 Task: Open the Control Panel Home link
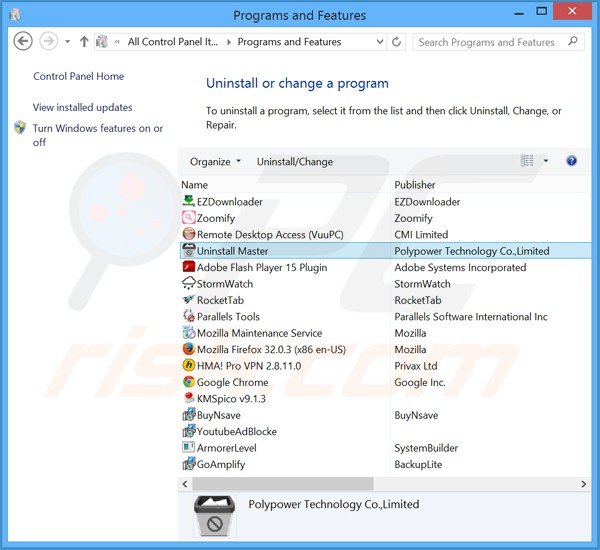(x=78, y=76)
